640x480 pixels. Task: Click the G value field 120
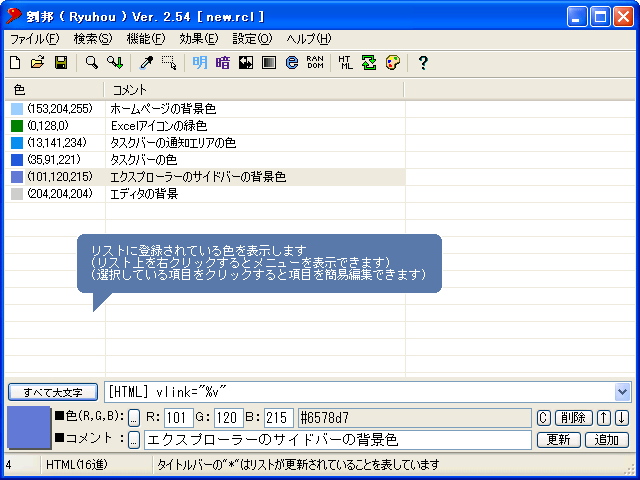tap(229, 418)
